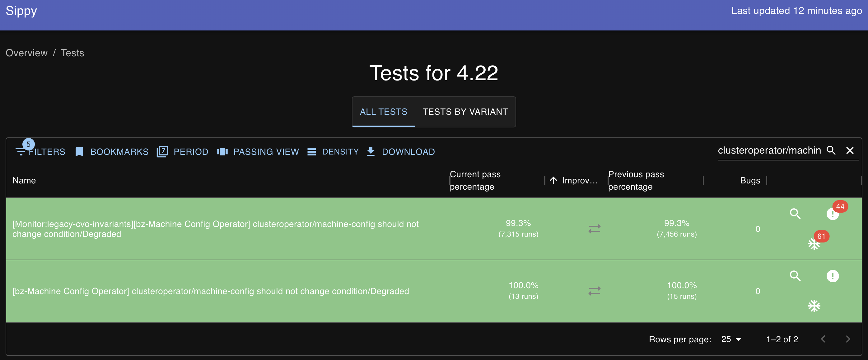Go to Overview breadcrumb link

pos(26,53)
